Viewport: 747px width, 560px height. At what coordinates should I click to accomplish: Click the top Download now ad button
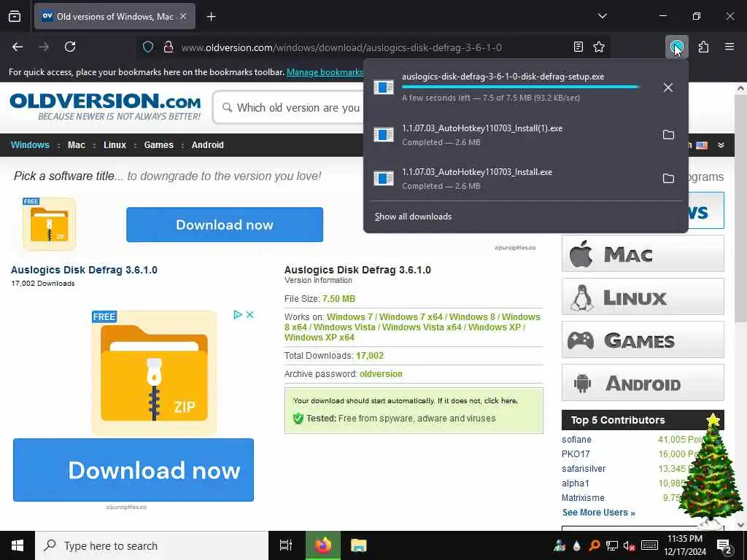pyautogui.click(x=225, y=225)
